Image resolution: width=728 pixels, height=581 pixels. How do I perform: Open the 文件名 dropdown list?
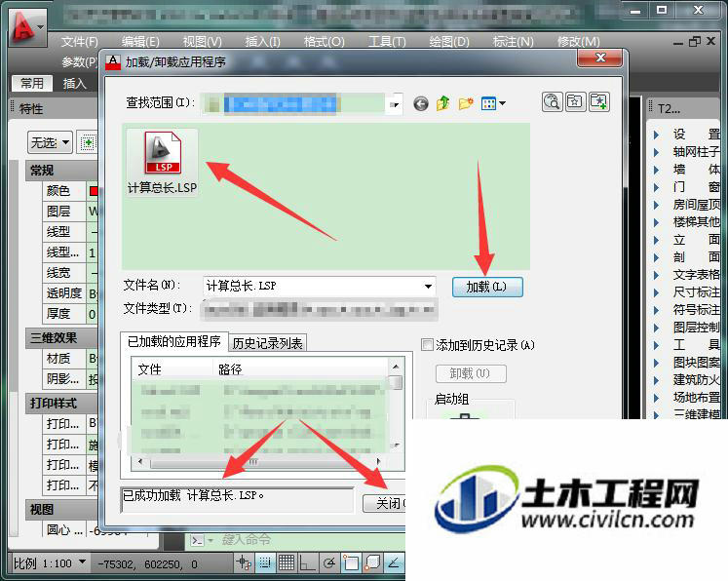(x=428, y=286)
